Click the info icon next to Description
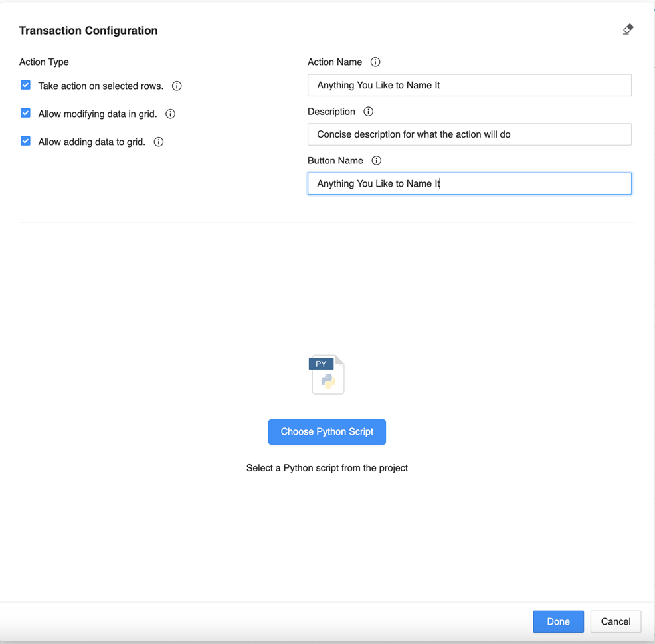Image resolution: width=655 pixels, height=644 pixels. [x=369, y=112]
